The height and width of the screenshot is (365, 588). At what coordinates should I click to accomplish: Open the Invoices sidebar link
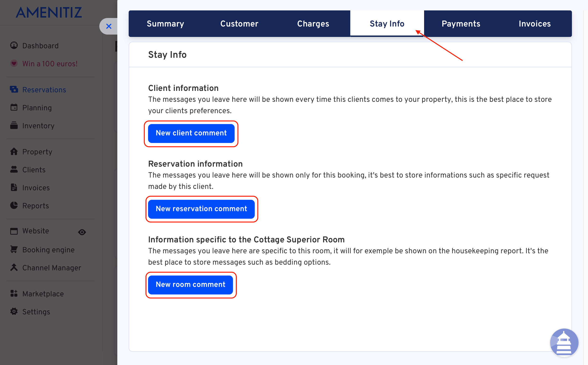tap(36, 188)
